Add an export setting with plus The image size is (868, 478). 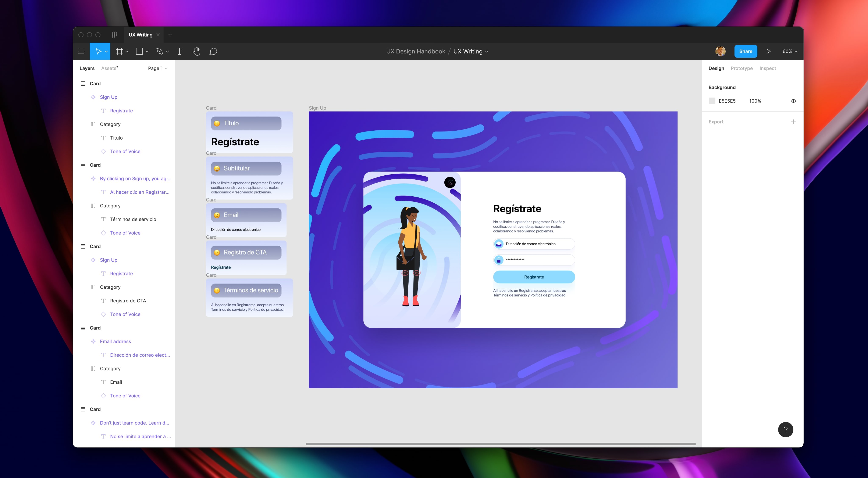point(793,122)
